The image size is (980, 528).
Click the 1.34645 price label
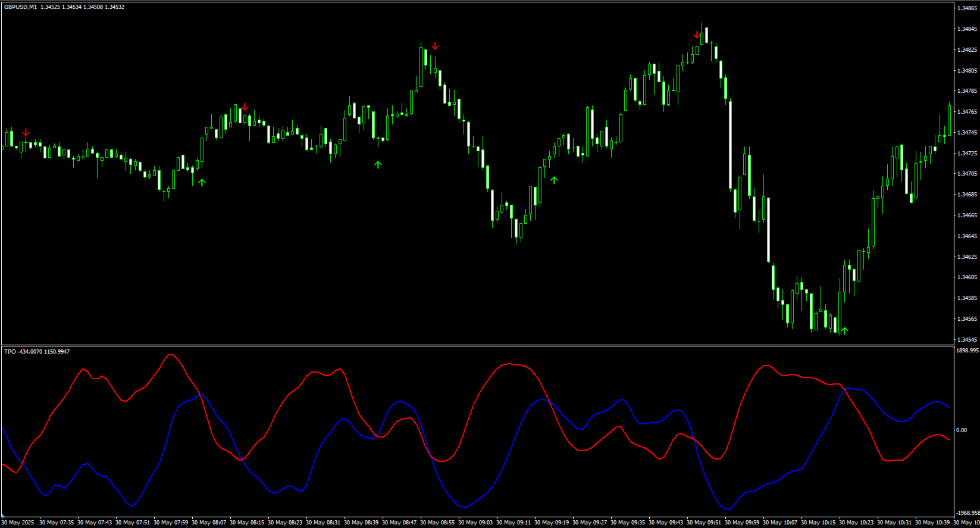967,236
